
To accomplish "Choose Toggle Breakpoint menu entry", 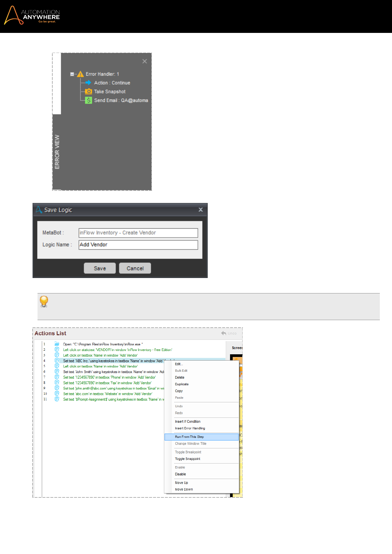I will pos(201,452).
